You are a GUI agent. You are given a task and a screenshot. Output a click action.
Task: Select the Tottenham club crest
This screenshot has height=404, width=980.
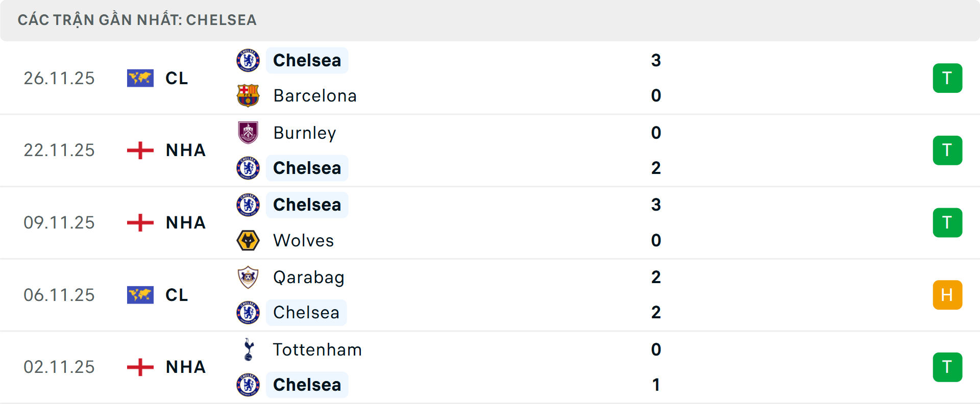pyautogui.click(x=249, y=350)
